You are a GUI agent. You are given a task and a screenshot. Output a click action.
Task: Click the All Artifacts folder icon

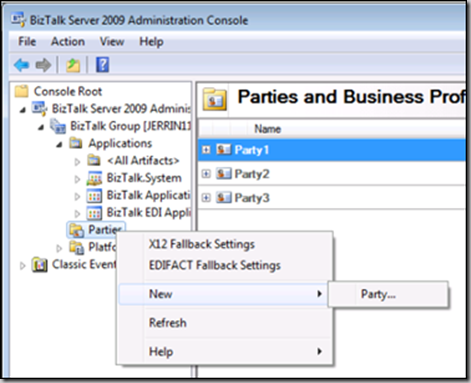coord(94,160)
